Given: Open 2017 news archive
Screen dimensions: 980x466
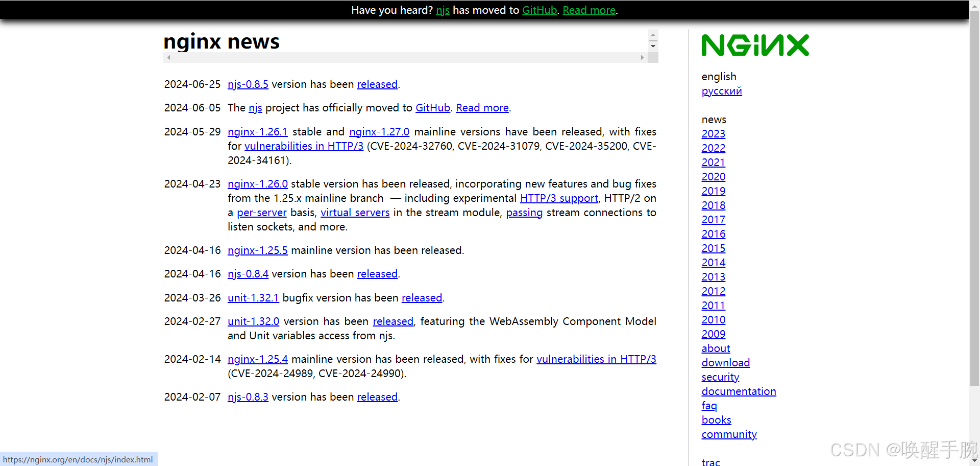Looking at the screenshot, I should (x=714, y=220).
